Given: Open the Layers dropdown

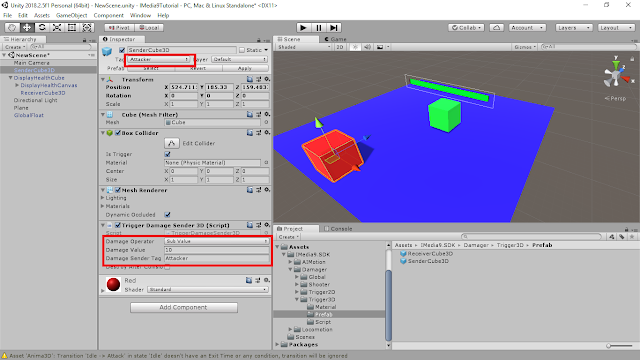Looking at the screenshot, I should coord(573,27).
